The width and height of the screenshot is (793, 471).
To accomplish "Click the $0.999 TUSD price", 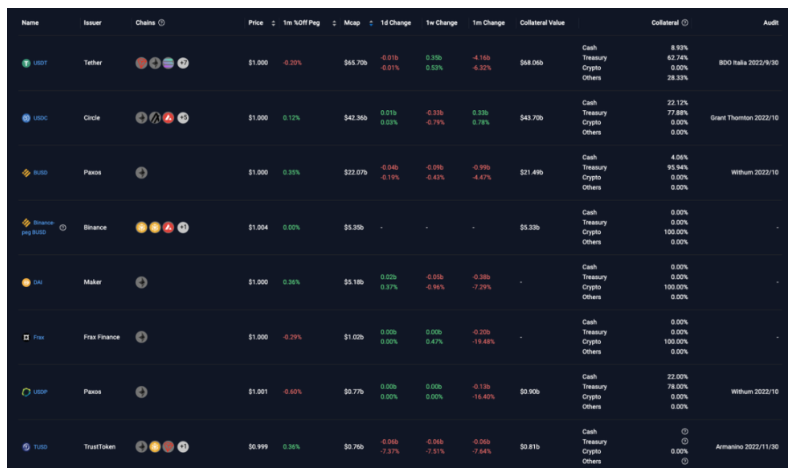I will click(x=258, y=447).
